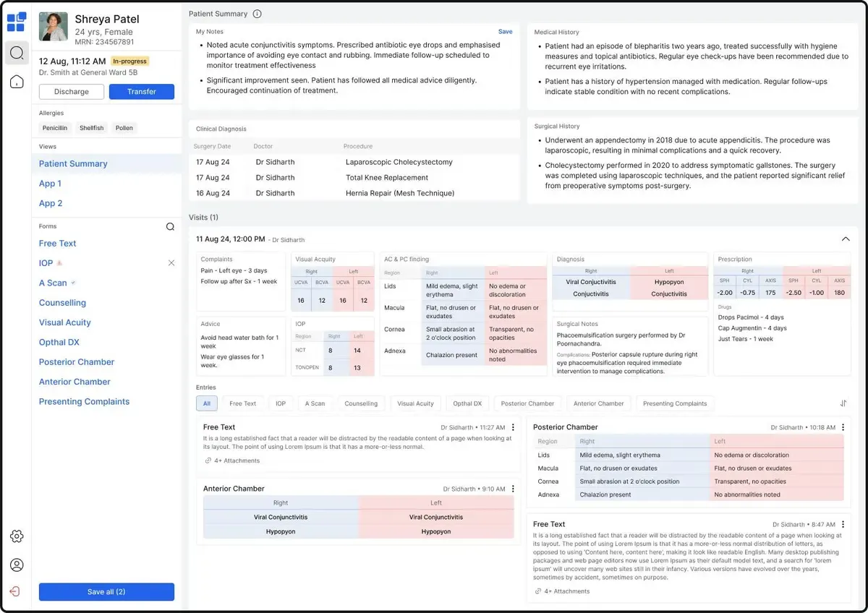Select the All entries filter chip

pyautogui.click(x=207, y=403)
